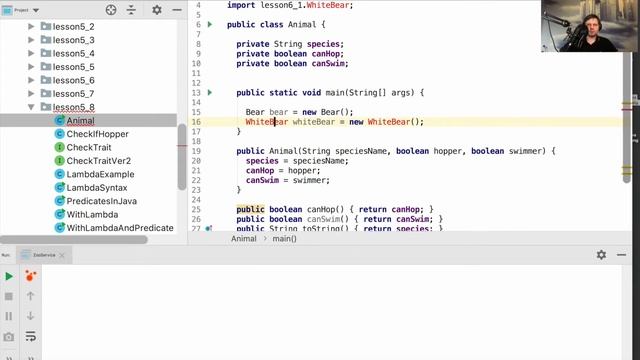Click the run gutter arrow on class Animal line
The image size is (640, 360).
click(x=210, y=24)
